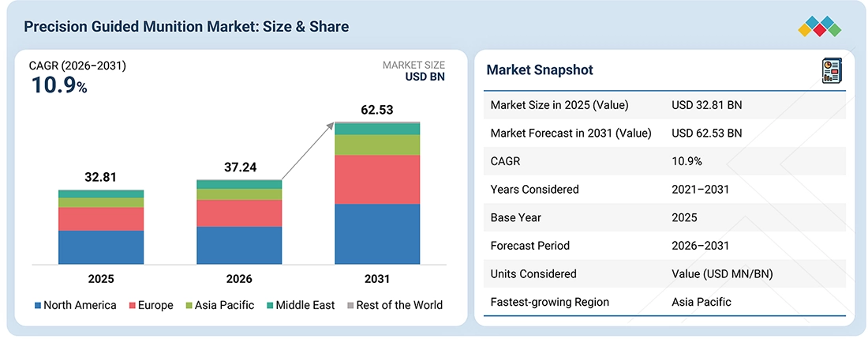Click the Base Year value 2025
The width and height of the screenshot is (868, 339).
684,217
